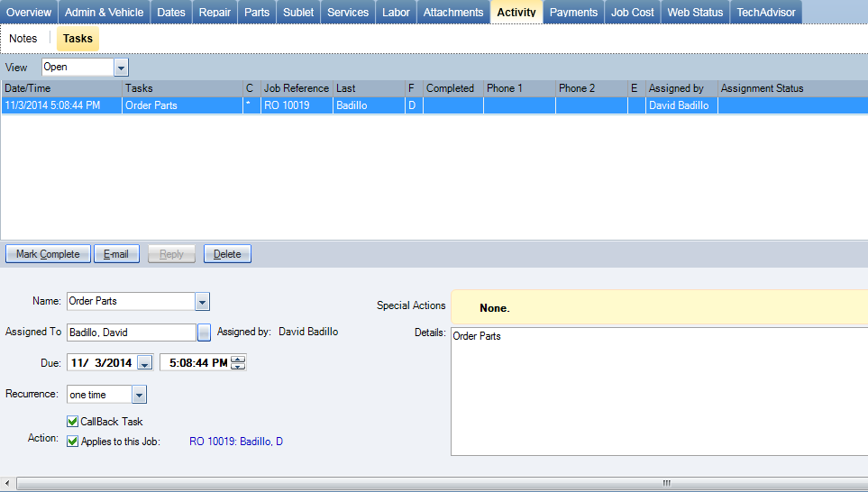Toggle the CallBack Task checkbox
Image resolution: width=868 pixels, height=492 pixels.
pos(73,421)
